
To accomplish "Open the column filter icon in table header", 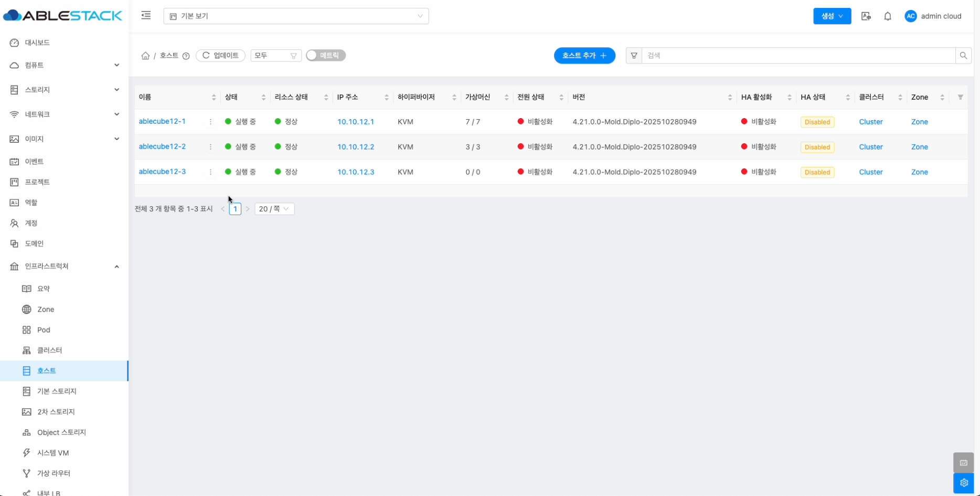I will tap(960, 97).
